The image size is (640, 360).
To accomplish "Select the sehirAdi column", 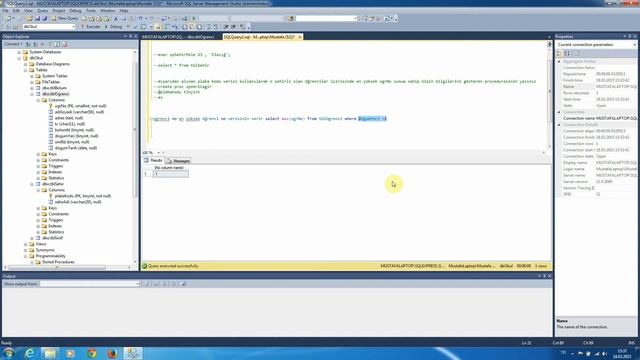I will [78, 202].
